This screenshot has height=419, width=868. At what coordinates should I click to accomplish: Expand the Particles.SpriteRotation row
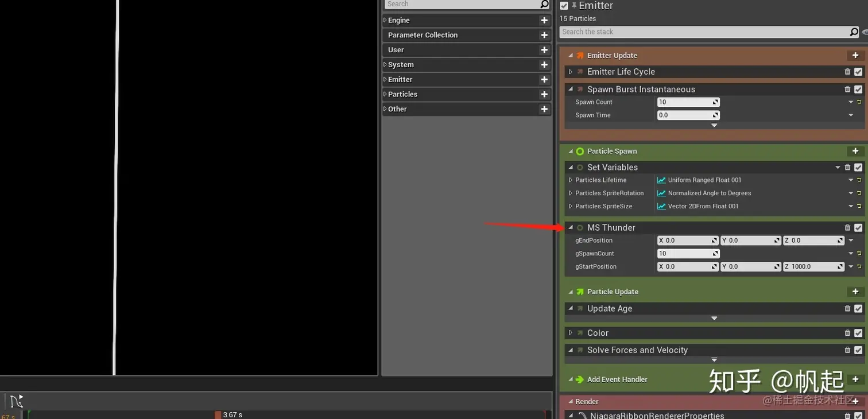tap(571, 193)
